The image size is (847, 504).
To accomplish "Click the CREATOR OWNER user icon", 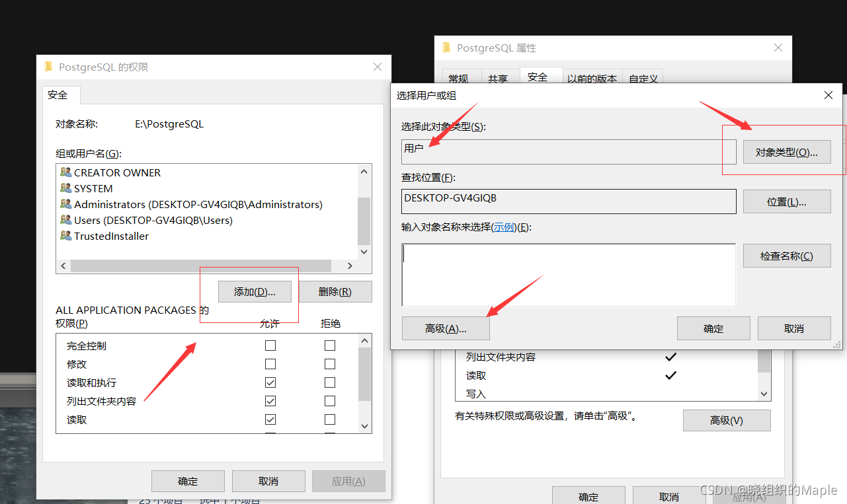I will (x=66, y=172).
